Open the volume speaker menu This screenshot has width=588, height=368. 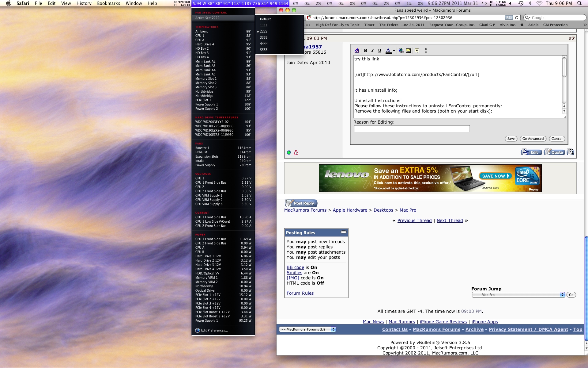click(x=510, y=3)
